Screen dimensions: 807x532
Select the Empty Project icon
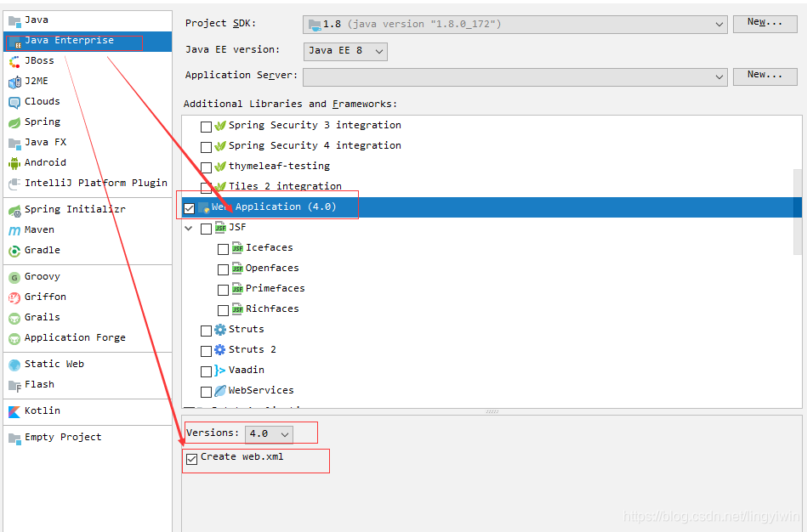14,439
